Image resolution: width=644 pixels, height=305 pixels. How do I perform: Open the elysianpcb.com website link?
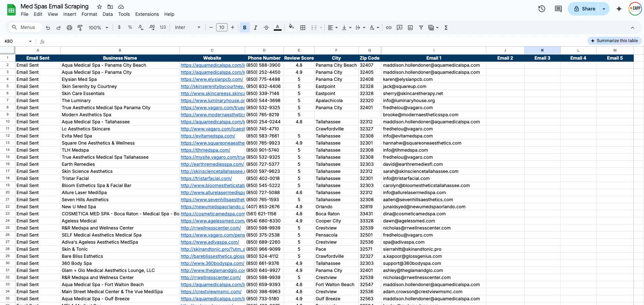coord(212,79)
